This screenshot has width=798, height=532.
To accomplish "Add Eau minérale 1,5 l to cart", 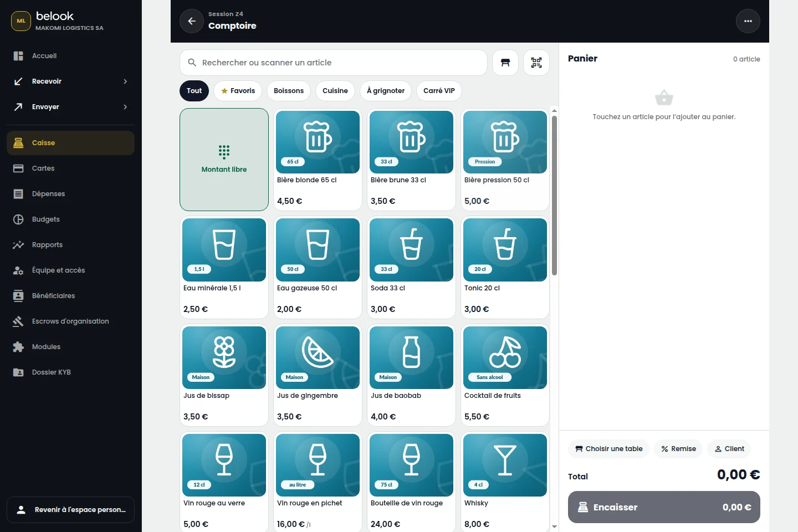I will pyautogui.click(x=224, y=267).
